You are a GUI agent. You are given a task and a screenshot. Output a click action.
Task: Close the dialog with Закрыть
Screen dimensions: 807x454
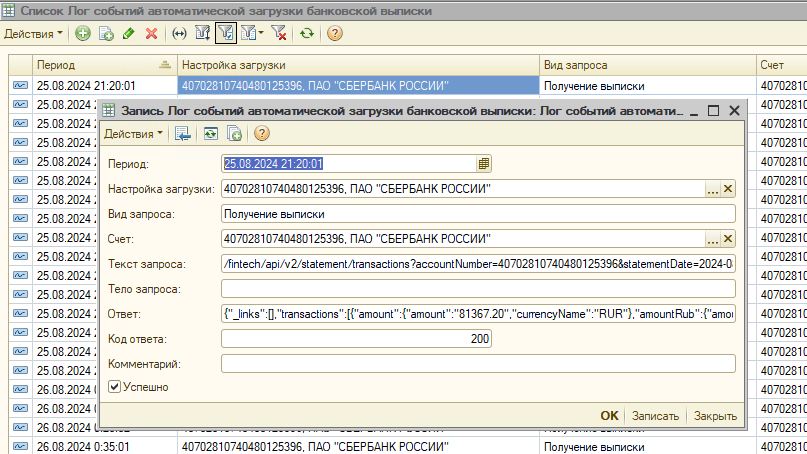pos(715,416)
